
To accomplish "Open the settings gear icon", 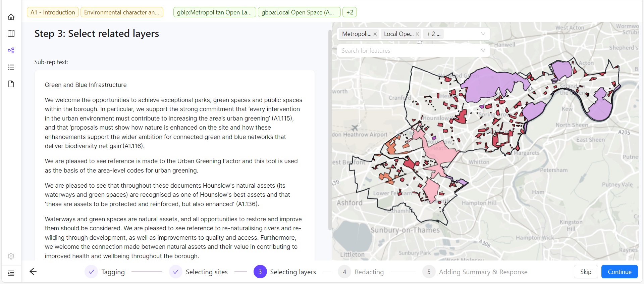I will [x=11, y=256].
